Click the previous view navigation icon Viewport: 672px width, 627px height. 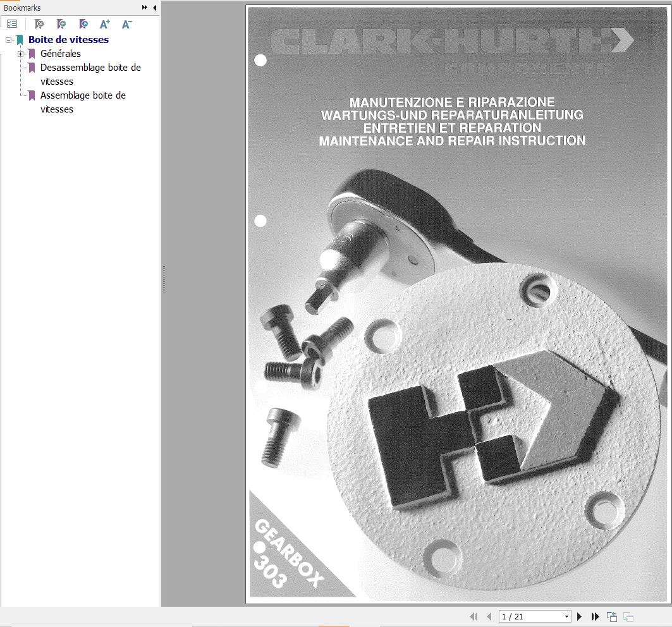tap(612, 616)
